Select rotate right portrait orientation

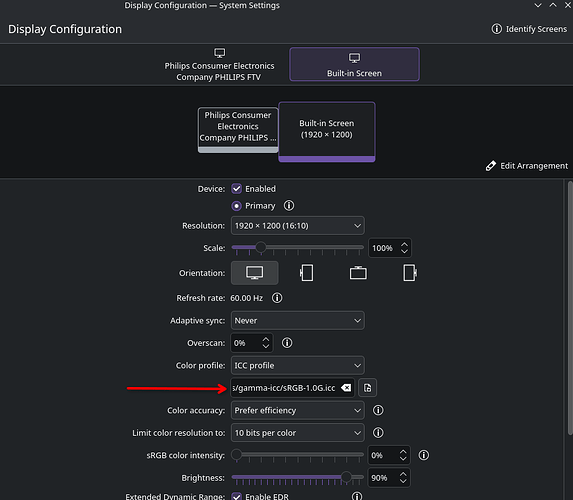point(410,273)
